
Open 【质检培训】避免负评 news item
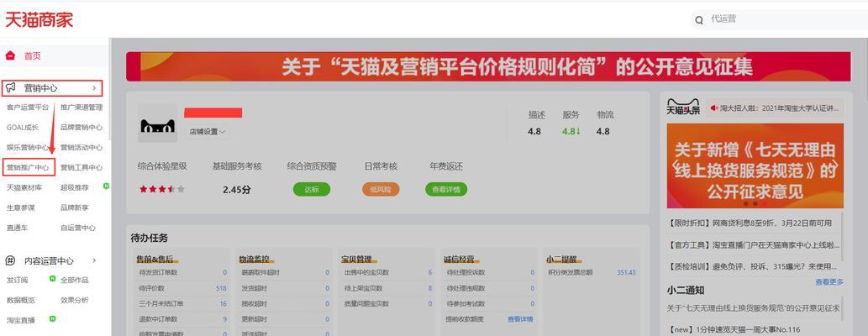click(x=754, y=266)
